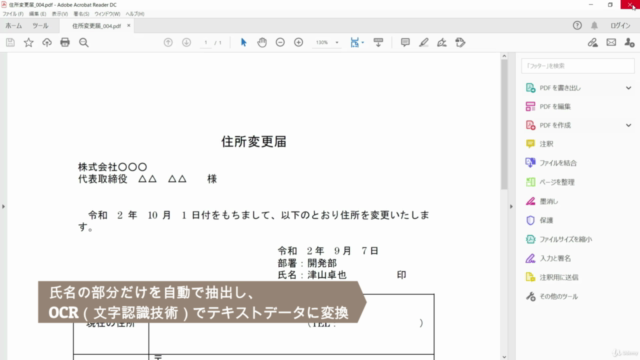Screen dimensions: 640x360
Task: Select the highlighter pen tool
Action: pyautogui.click(x=424, y=42)
